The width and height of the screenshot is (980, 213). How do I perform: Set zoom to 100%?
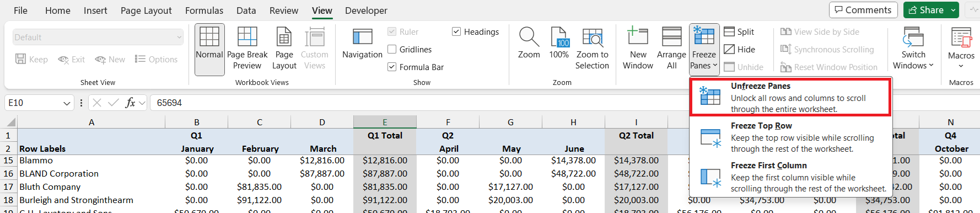point(559,43)
